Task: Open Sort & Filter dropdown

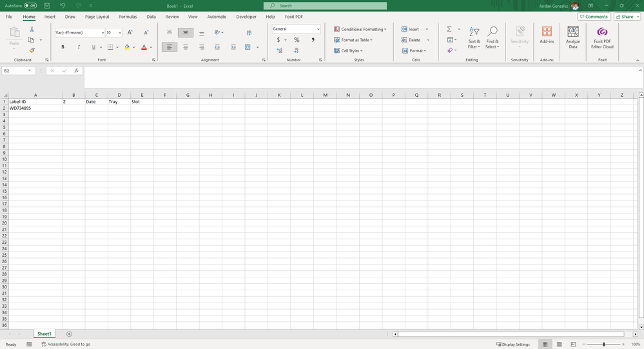Action: click(x=474, y=37)
